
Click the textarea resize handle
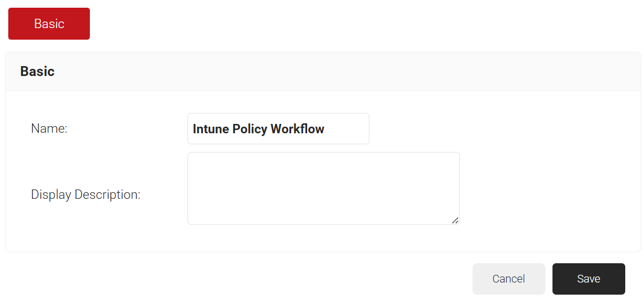point(455,220)
